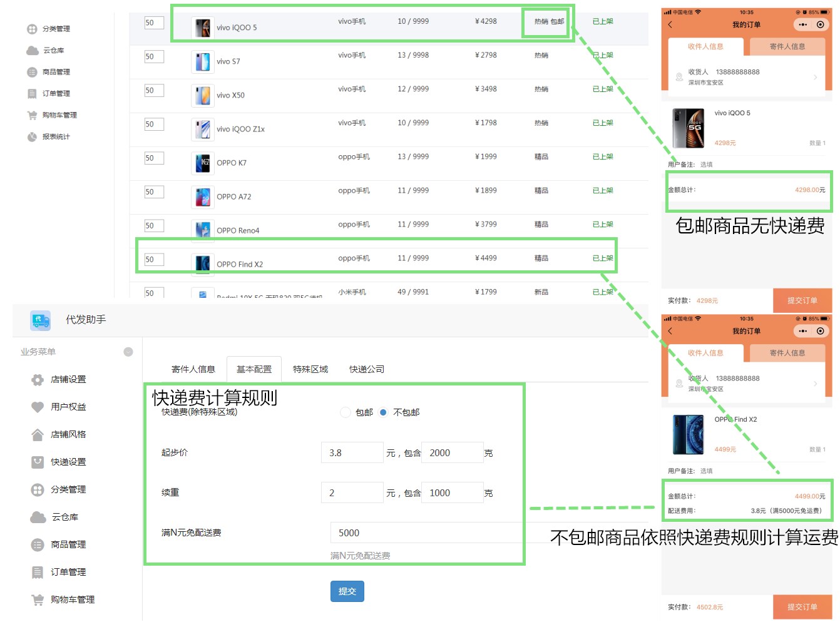Select the 不包邮 radio option
Viewport: 840px width, 627px height.
tap(383, 413)
